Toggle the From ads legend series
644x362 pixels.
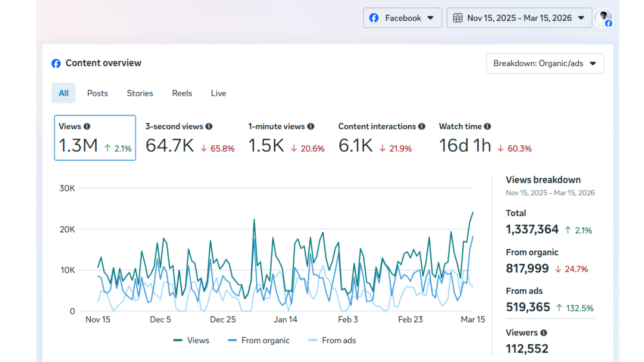[332, 340]
